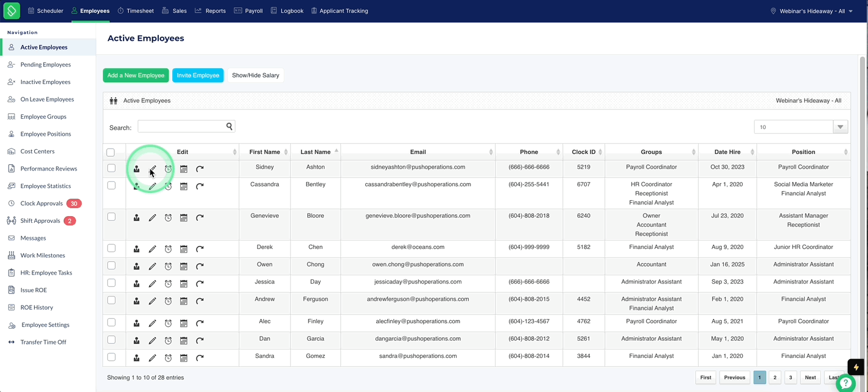This screenshot has height=392, width=868.
Task: Click the lightning bolt widget
Action: 856,367
